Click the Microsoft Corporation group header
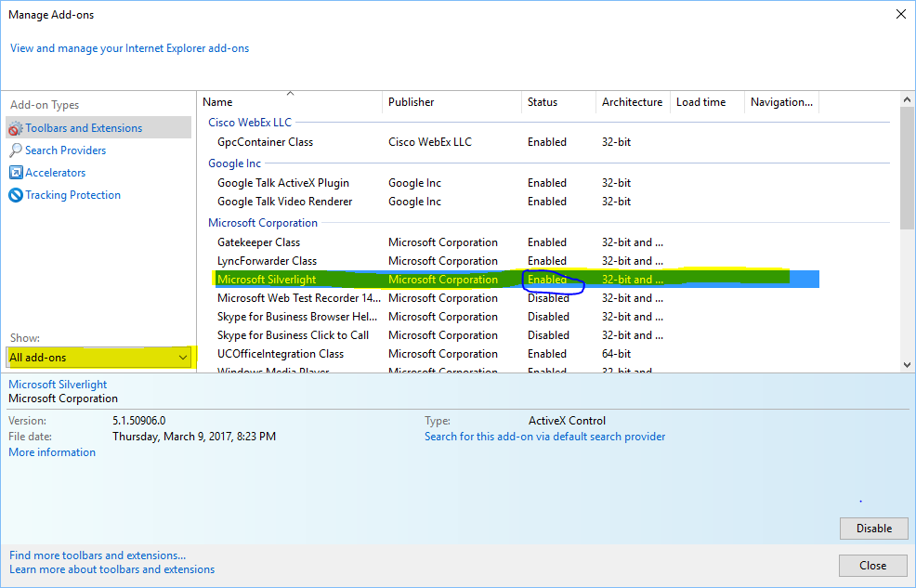This screenshot has width=916, height=588. (x=263, y=223)
